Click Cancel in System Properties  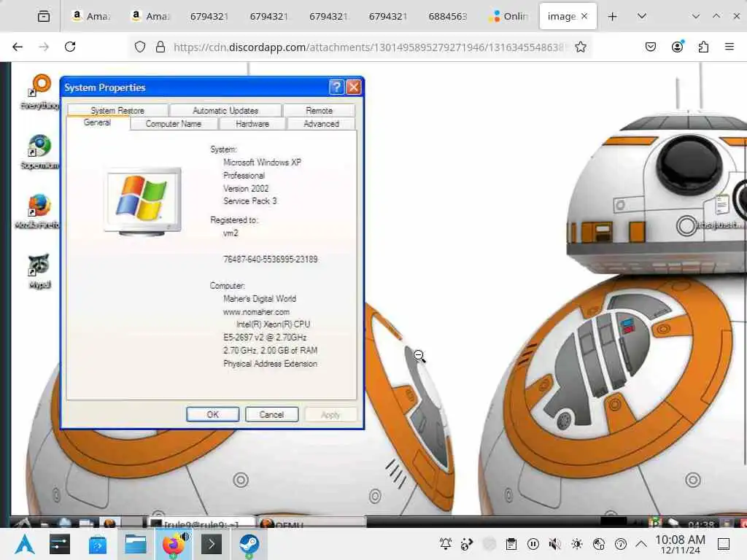[x=271, y=414]
